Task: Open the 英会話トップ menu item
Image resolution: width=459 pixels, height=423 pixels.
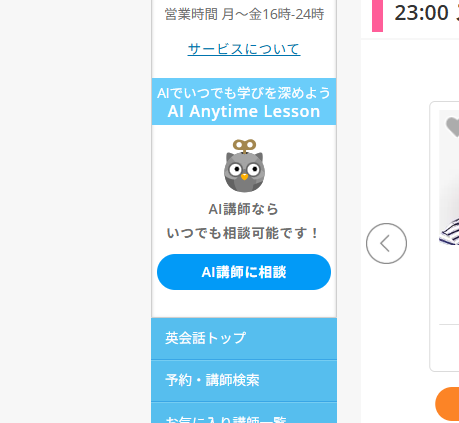Action: pyautogui.click(x=244, y=338)
